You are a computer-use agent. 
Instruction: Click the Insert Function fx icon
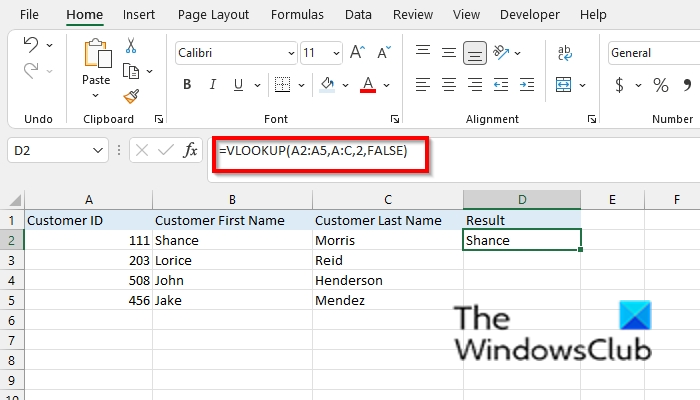coord(190,150)
